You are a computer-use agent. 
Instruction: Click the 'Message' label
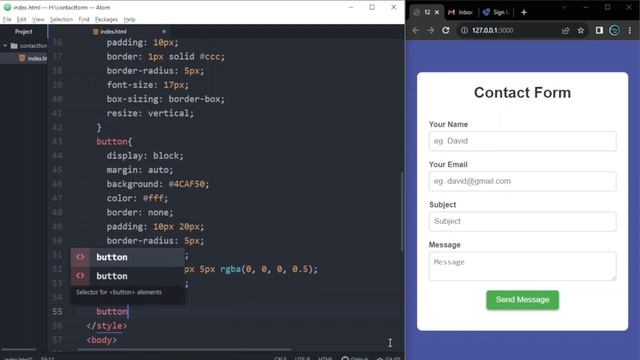(x=444, y=245)
